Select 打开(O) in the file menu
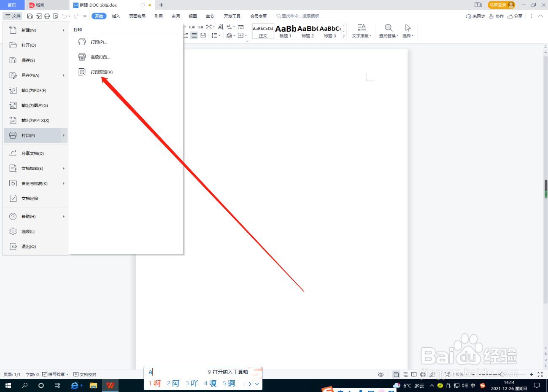The image size is (548, 392). point(35,45)
